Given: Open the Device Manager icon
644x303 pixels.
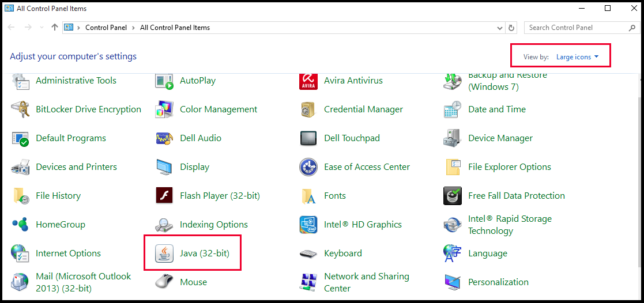Looking at the screenshot, I should [x=453, y=138].
